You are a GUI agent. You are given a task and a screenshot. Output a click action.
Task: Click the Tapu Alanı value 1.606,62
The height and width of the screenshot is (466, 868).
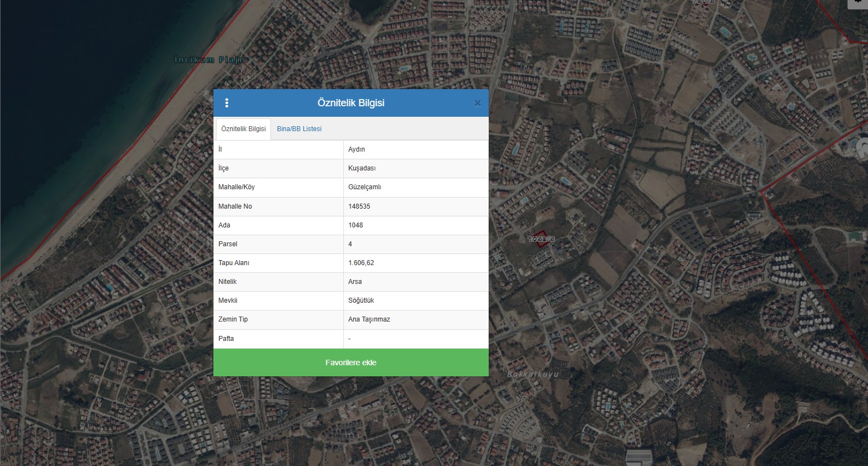(x=361, y=263)
